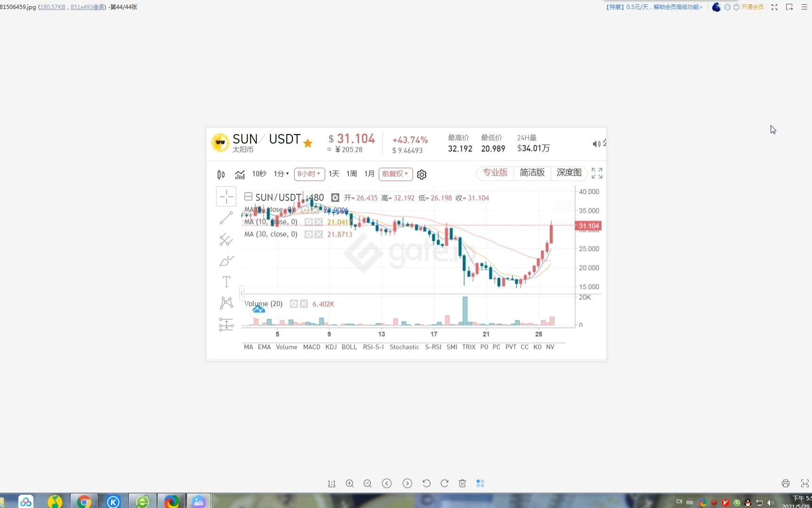Add the EMA indicator
The image size is (812, 508).
point(264,347)
